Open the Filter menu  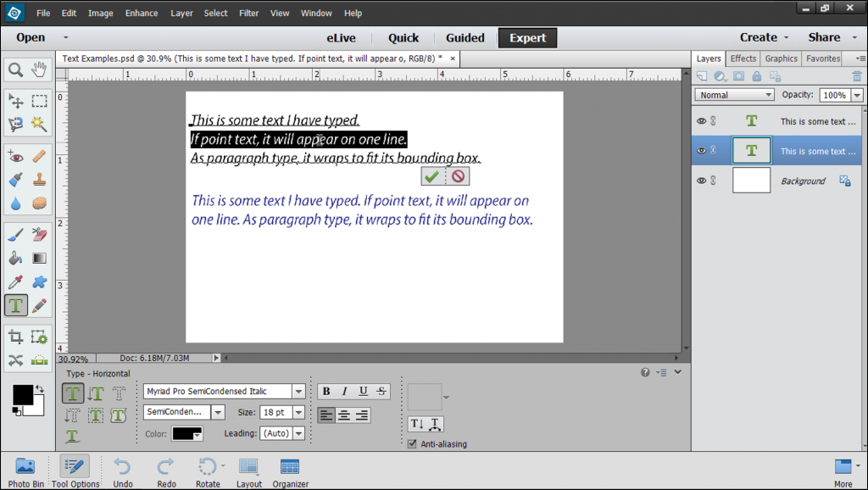click(248, 14)
